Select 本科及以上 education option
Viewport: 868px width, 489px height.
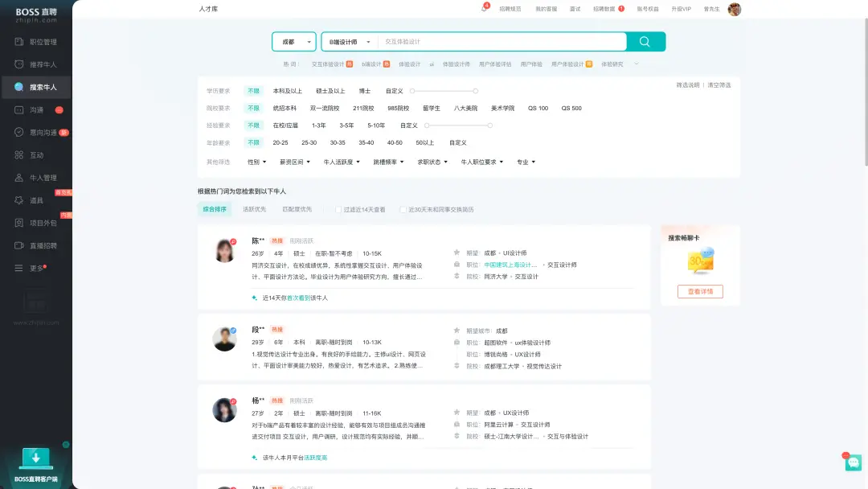pyautogui.click(x=288, y=91)
